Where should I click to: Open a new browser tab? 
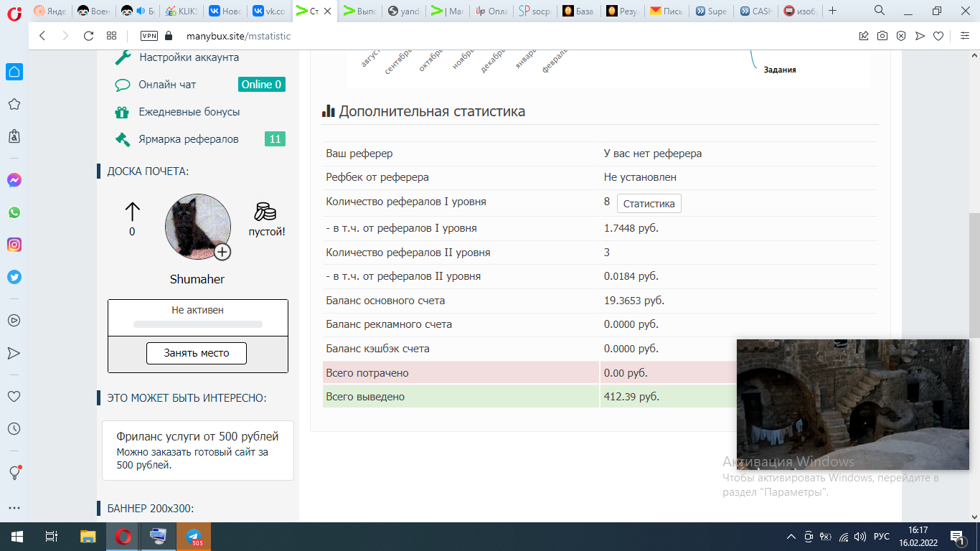pyautogui.click(x=832, y=11)
